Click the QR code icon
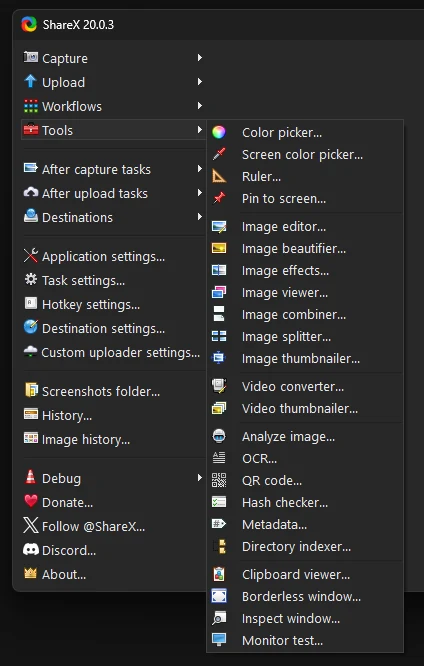Screen dimensions: 424x666 click(x=219, y=480)
